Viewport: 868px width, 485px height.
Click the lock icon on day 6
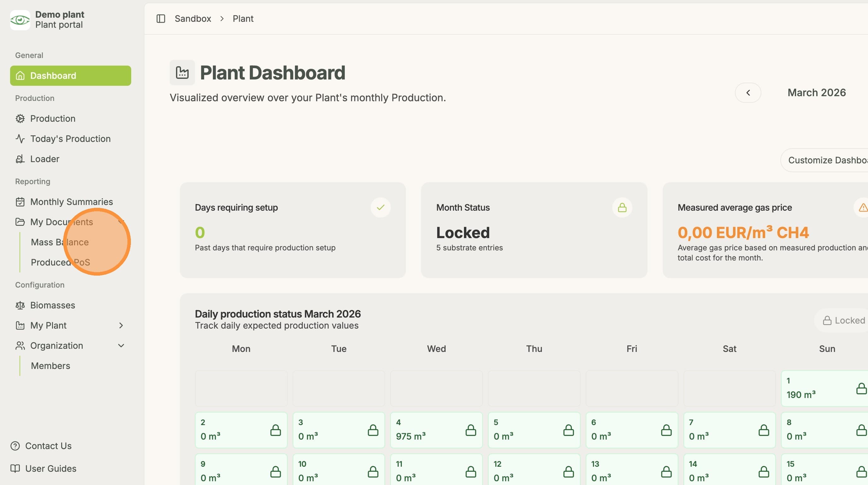click(666, 430)
